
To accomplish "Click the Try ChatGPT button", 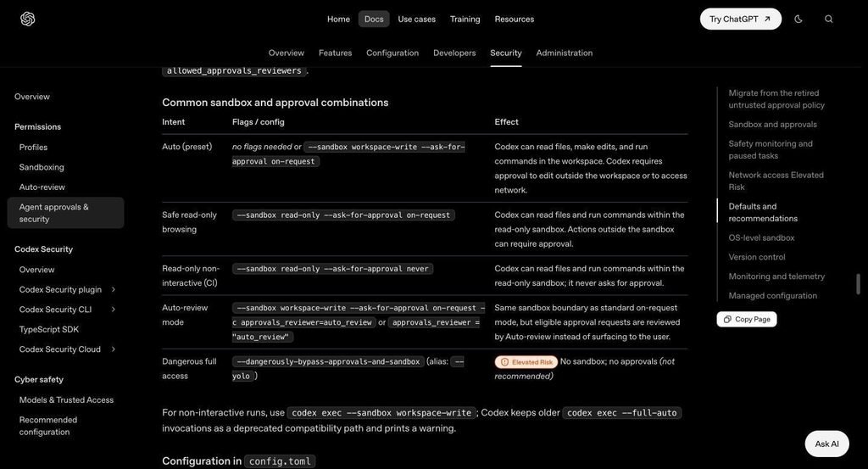I will (741, 19).
